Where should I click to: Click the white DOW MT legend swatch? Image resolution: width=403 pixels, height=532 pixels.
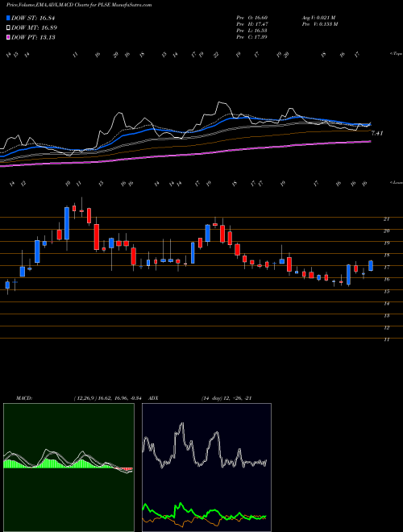tap(8, 28)
